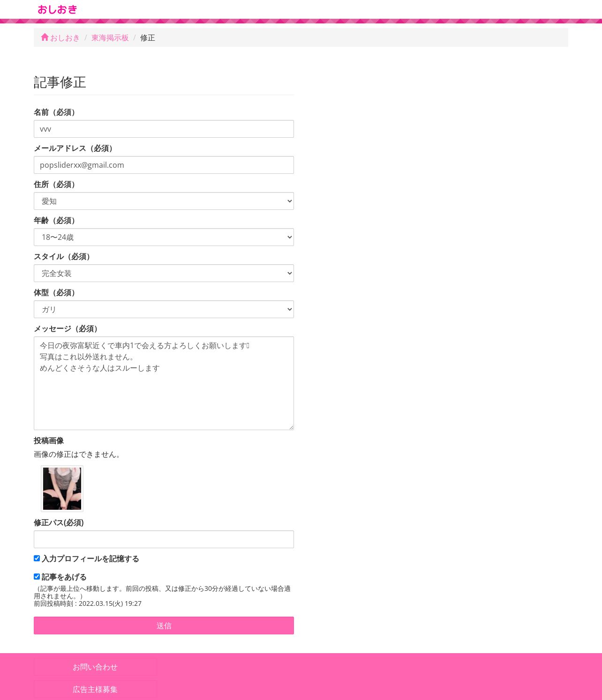Focus the 名前 input field
This screenshot has height=700, width=602.
pos(164,129)
